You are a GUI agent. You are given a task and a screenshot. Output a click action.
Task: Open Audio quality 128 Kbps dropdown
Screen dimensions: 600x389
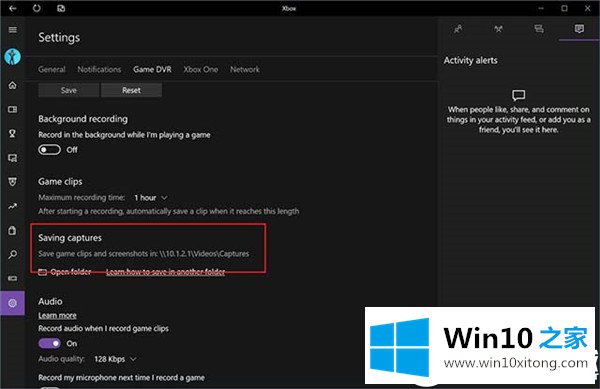click(115, 359)
